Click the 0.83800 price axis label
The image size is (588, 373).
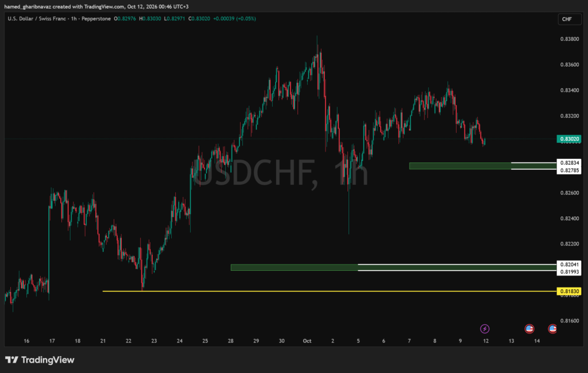coord(569,39)
